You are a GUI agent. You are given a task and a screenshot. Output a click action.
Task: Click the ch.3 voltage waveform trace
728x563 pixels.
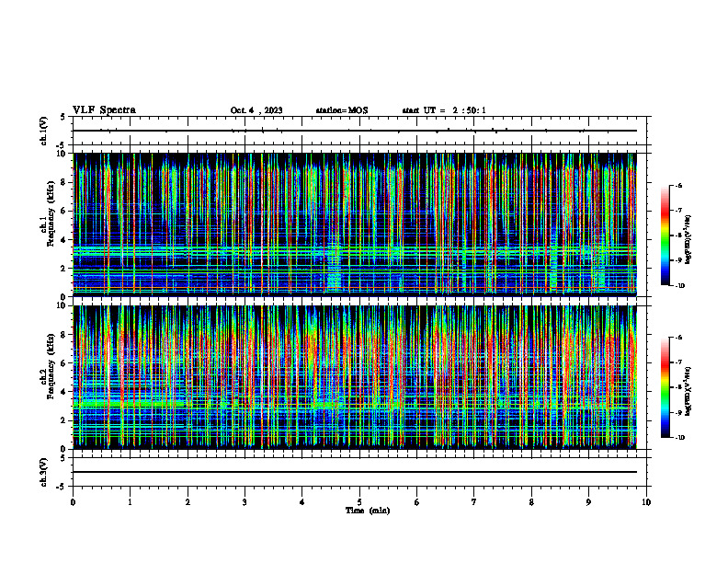355,472
